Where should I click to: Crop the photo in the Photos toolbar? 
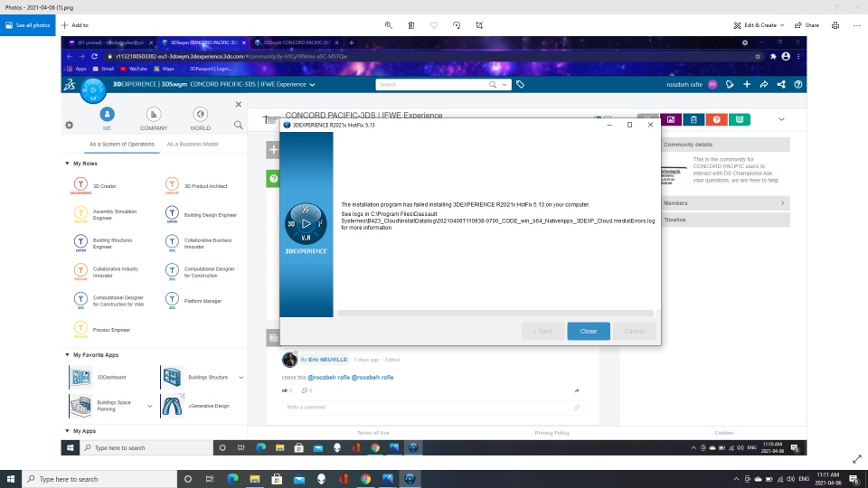coord(479,25)
